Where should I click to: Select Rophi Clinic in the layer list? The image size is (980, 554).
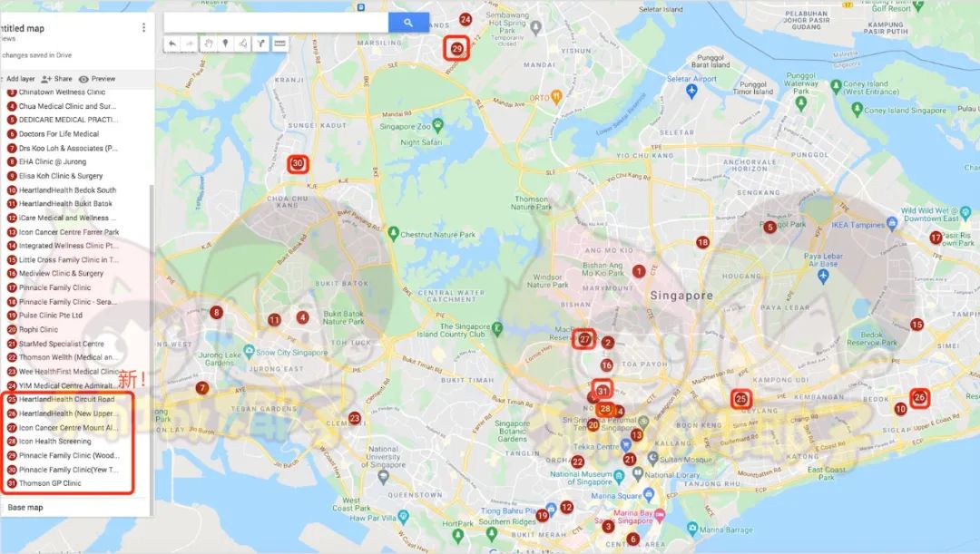click(38, 329)
